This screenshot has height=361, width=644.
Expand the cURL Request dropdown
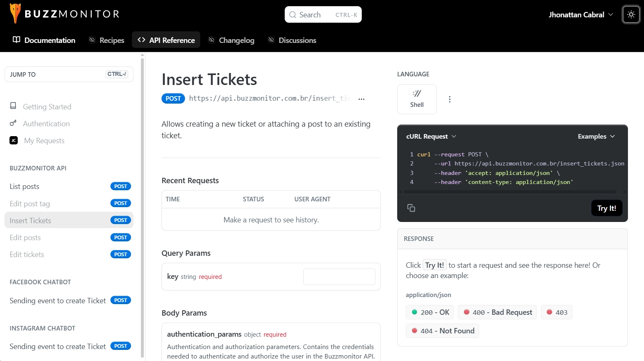tap(431, 137)
